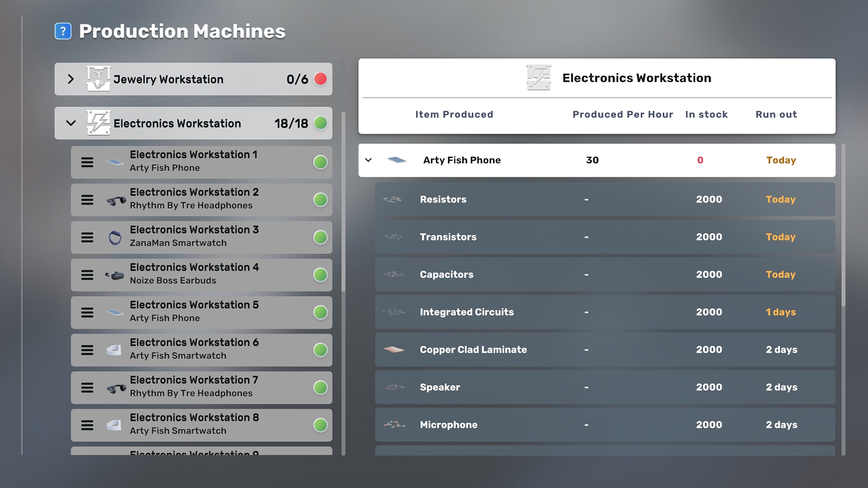Click the earbuds icon on Electronics Workstation 4

point(115,275)
